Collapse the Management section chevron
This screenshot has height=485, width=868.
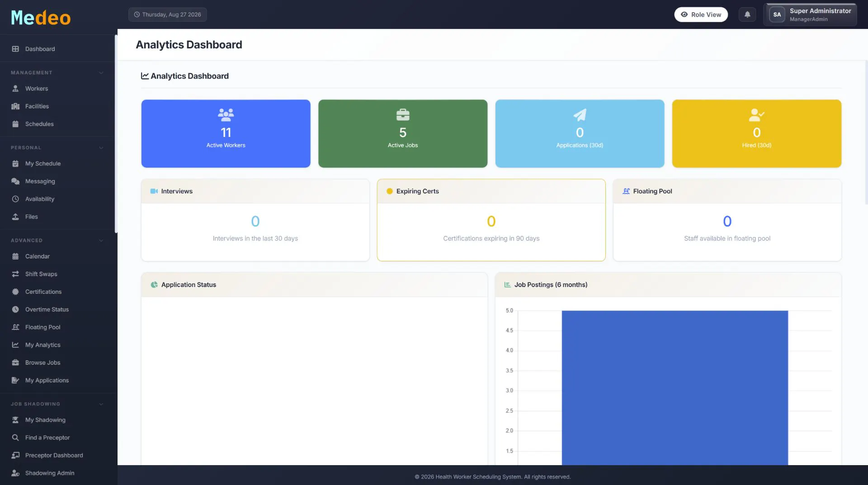coord(101,73)
